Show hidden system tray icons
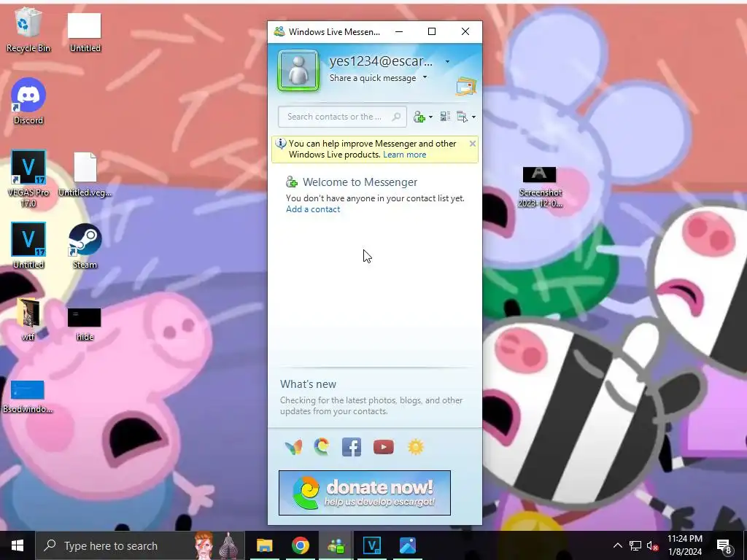The image size is (747, 560). pyautogui.click(x=617, y=545)
